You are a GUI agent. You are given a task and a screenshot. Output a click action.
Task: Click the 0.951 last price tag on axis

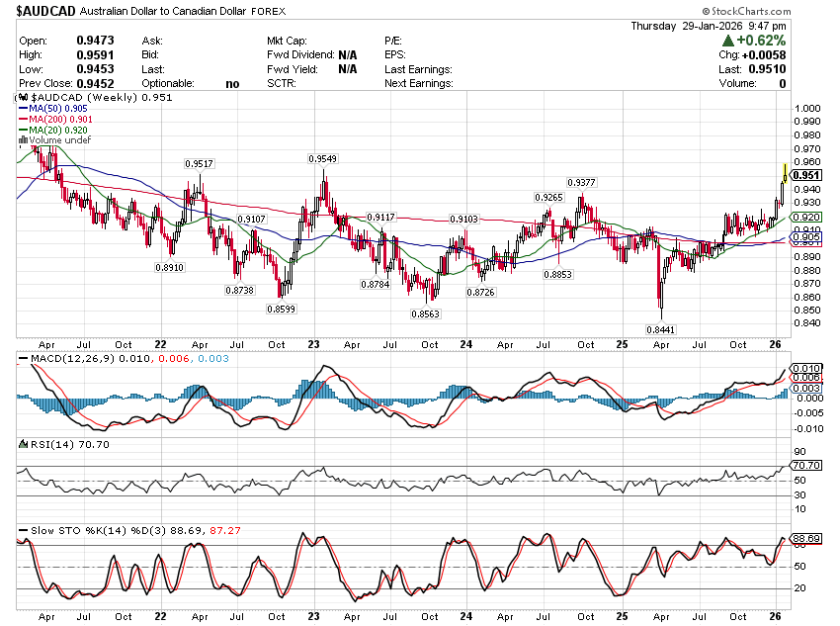[x=806, y=175]
